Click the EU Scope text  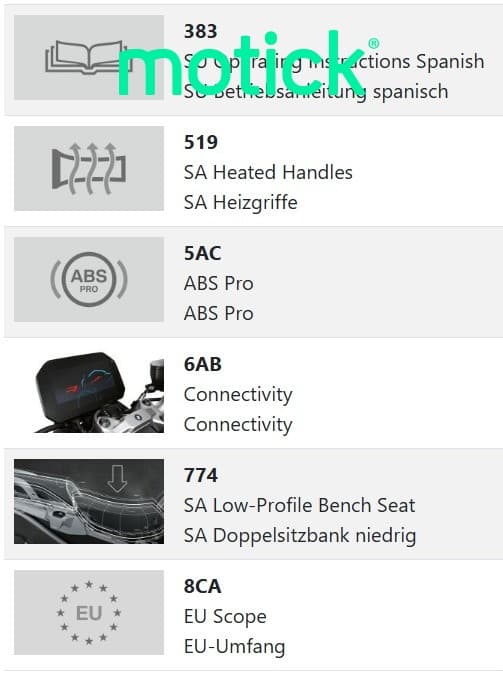tap(225, 617)
